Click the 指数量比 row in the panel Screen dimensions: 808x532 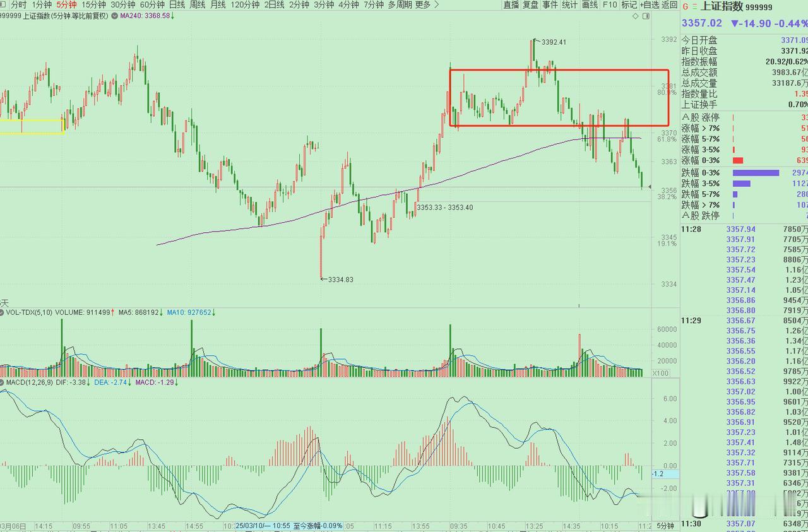point(744,93)
